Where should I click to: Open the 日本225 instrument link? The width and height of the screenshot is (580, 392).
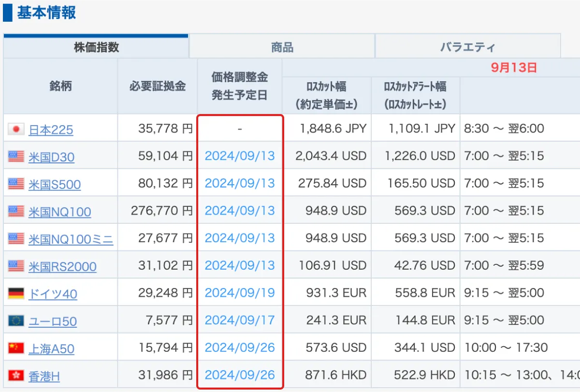[x=51, y=130]
